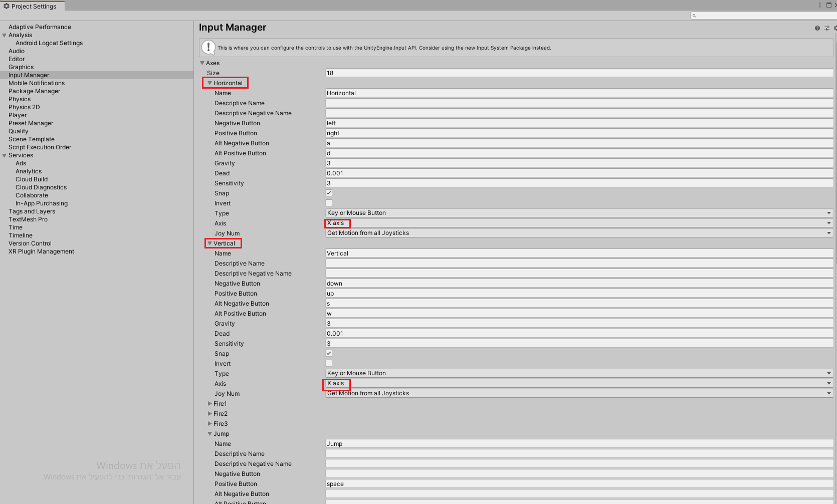
Task: Open the Quality settings category
Action: tap(18, 131)
